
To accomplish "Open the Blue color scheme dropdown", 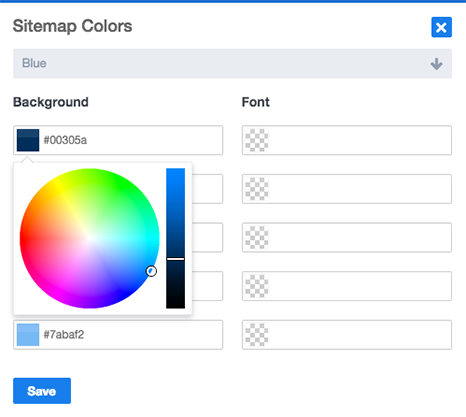I will click(232, 63).
